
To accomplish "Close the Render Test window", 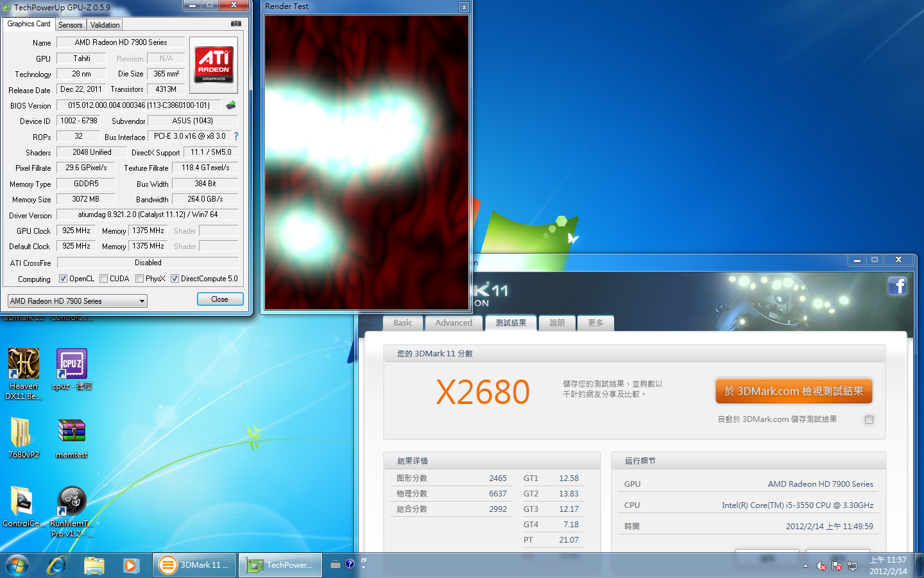I will [x=464, y=7].
